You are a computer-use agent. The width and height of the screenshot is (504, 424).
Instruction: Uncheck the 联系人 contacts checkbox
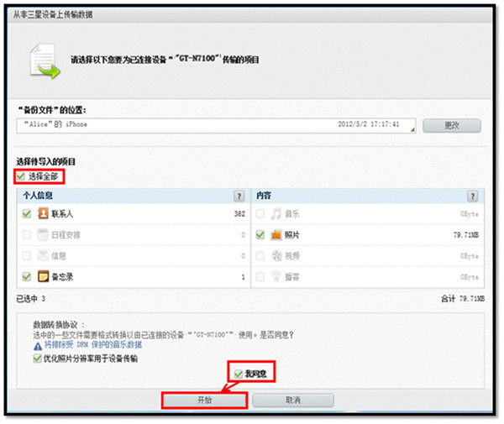(x=26, y=213)
